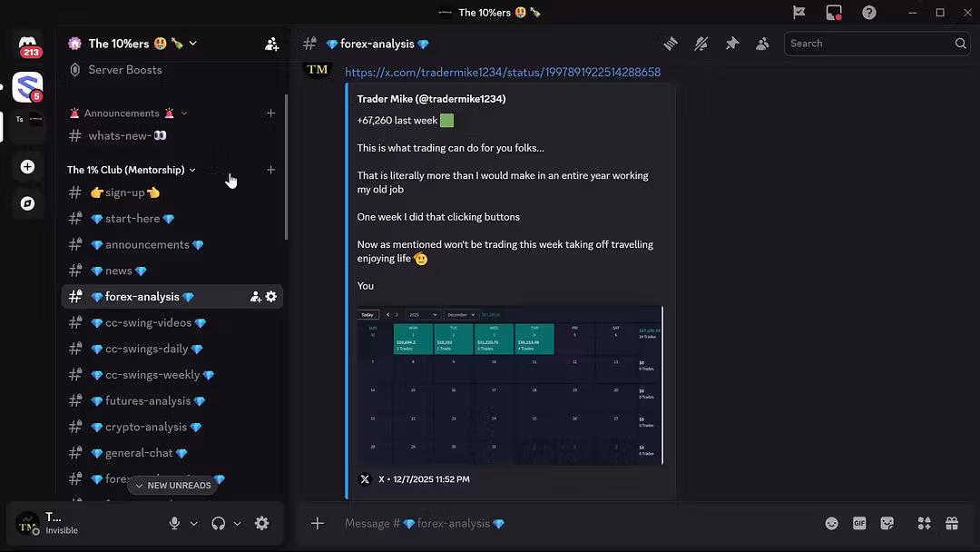Open Threads icon in channel header
Viewport: 980px width, 552px height.
671,44
